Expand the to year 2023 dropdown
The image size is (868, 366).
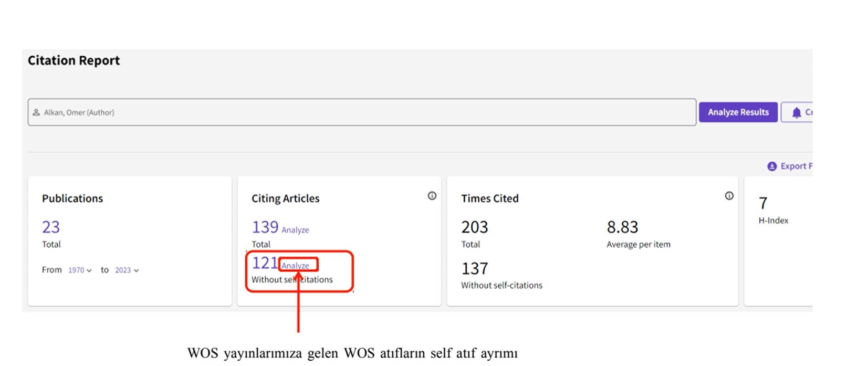tap(127, 270)
